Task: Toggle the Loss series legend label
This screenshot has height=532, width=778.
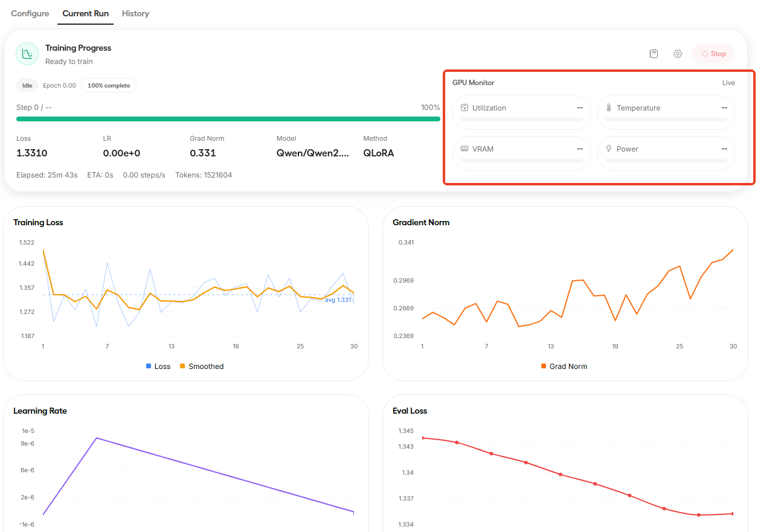Action: coord(162,367)
